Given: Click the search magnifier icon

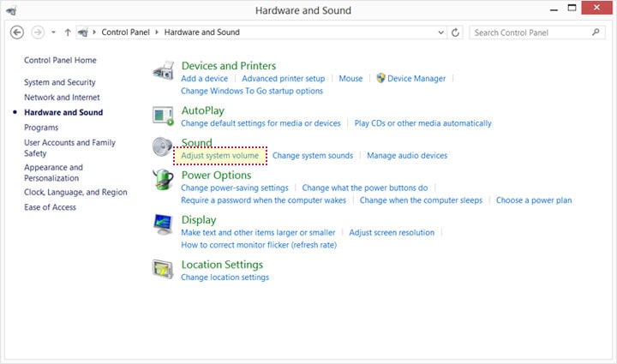Looking at the screenshot, I should 596,33.
